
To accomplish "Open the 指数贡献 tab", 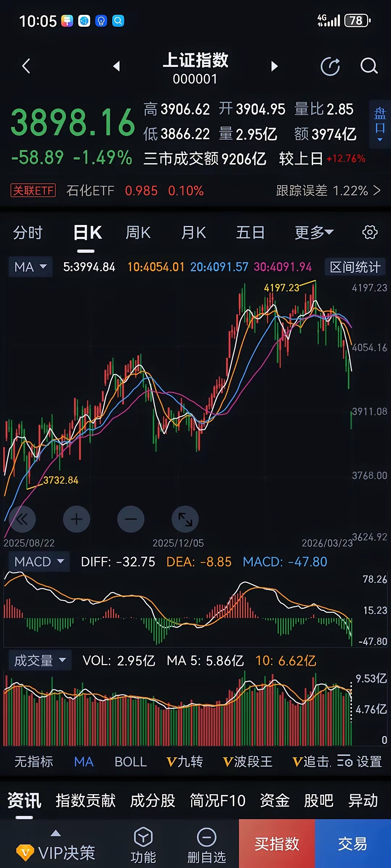I will (x=85, y=800).
